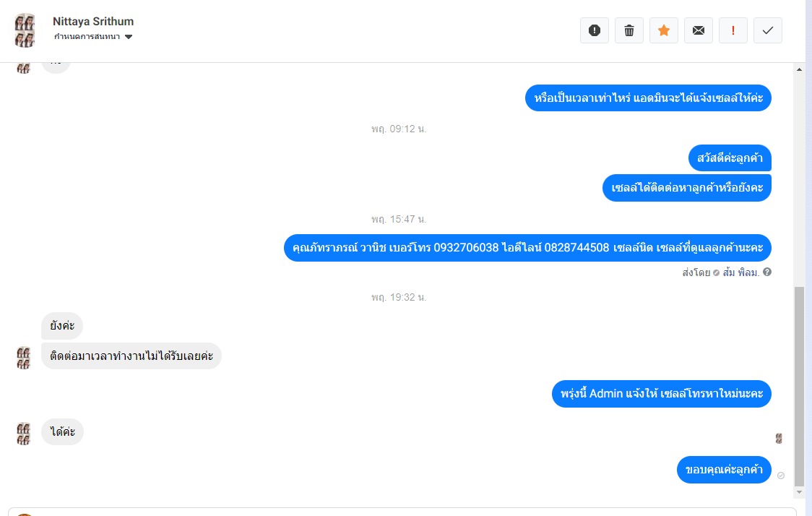Click the sent checkmark status next to last message

coord(781,476)
